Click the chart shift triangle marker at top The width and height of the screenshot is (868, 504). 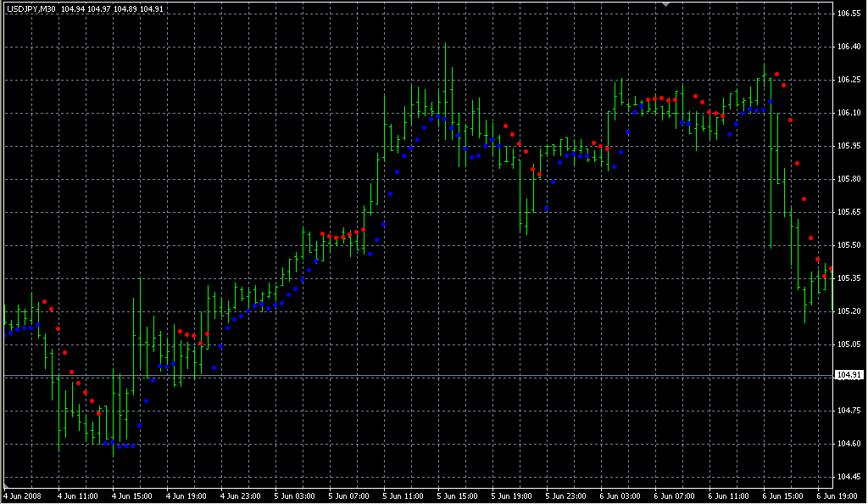click(666, 4)
